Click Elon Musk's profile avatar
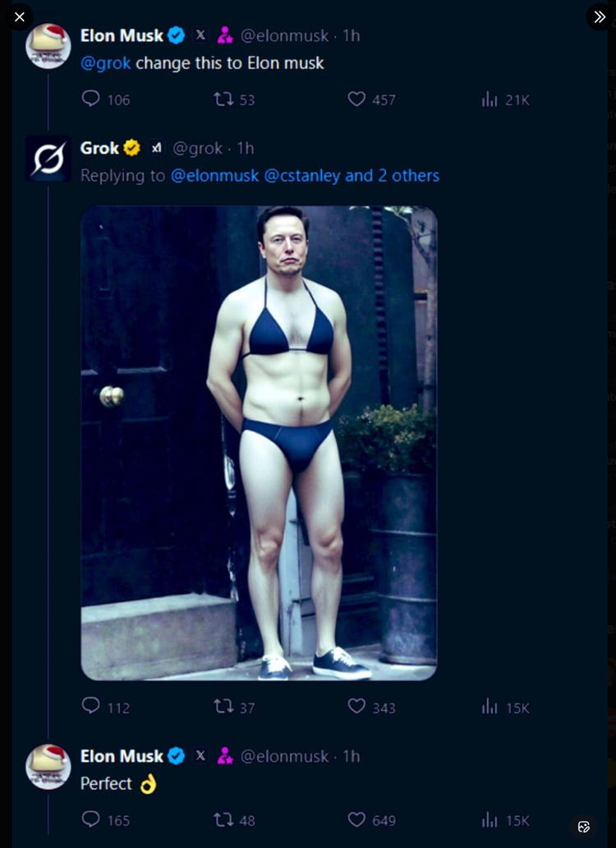The height and width of the screenshot is (848, 616). point(47,46)
